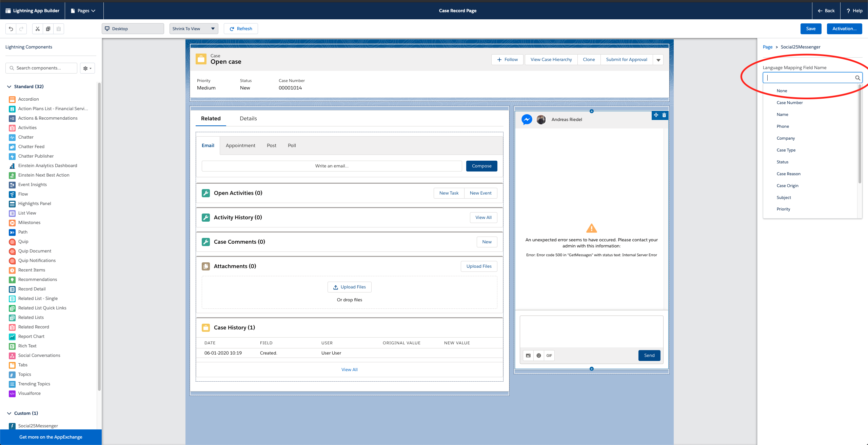
Task: Click the undo arrow icon
Action: click(11, 29)
